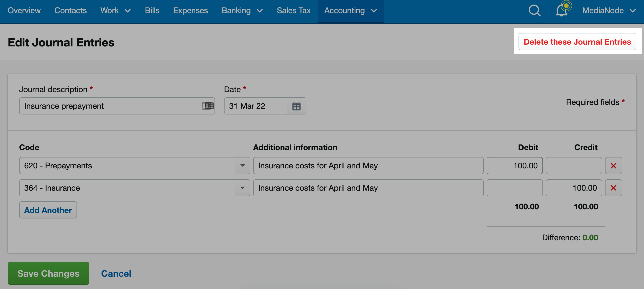Click Delete these Journal Entries
This screenshot has height=289, width=644.
[577, 42]
